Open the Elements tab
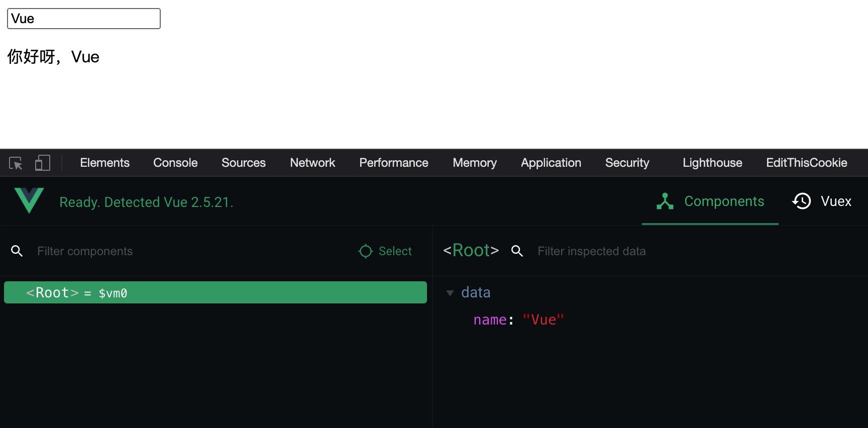Screen dimensions: 868x428 105,163
